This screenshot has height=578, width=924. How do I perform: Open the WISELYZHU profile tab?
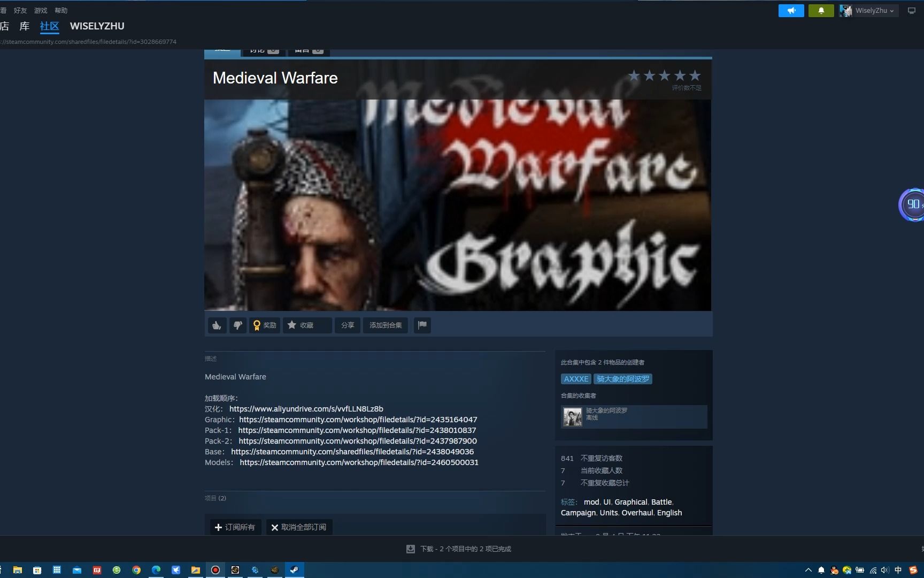(97, 26)
